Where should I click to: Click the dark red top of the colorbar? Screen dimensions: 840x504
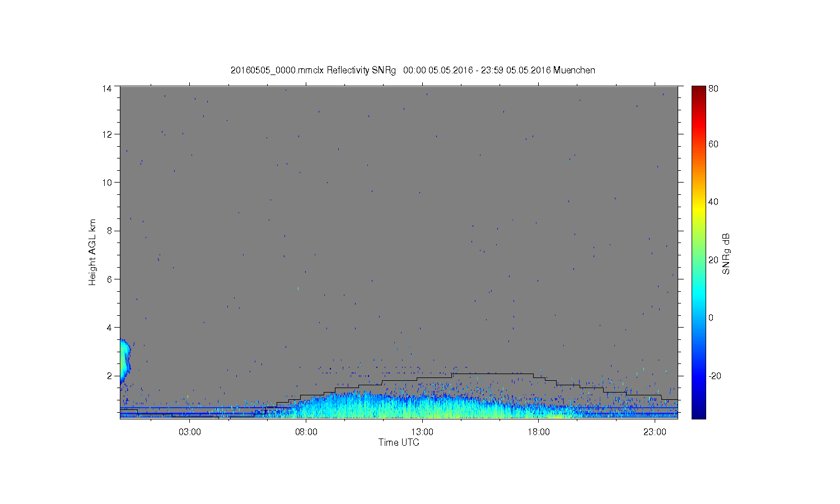point(698,90)
